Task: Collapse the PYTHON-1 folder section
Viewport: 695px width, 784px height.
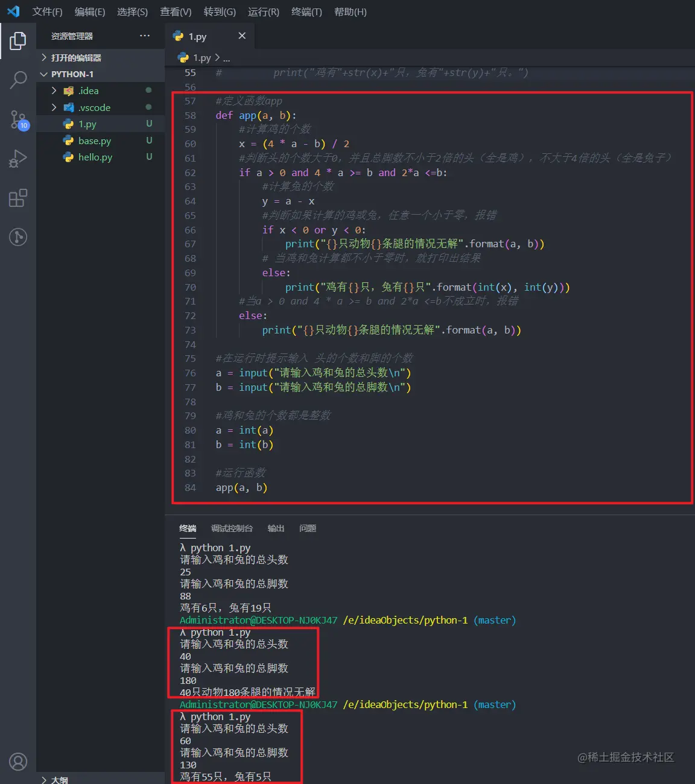Action: coord(100,74)
